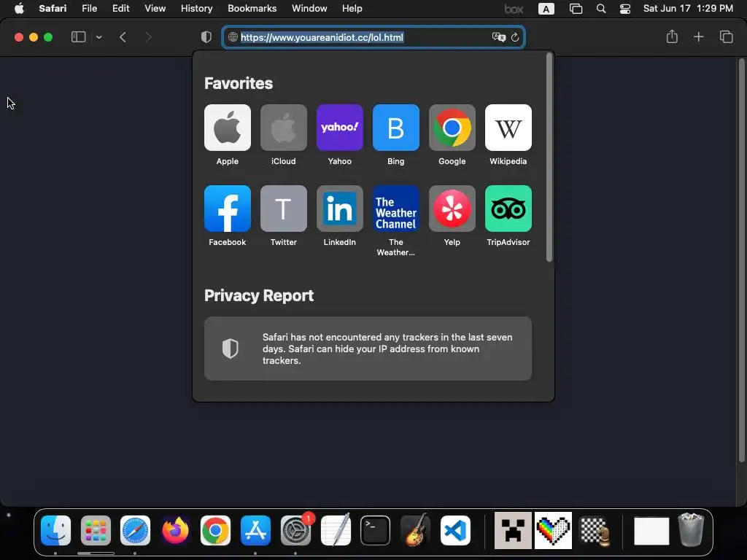Go back to the previous page
Screen dimensions: 747x560
[x=123, y=37]
